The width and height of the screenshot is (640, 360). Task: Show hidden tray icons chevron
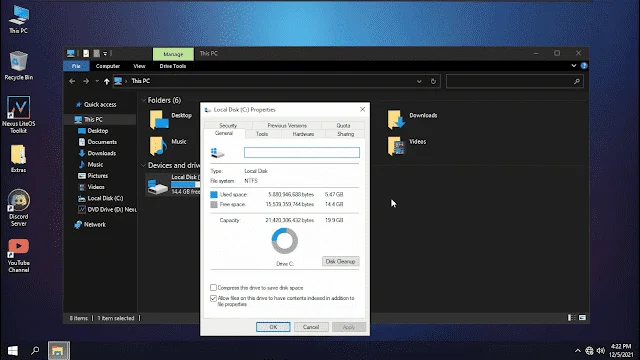(578, 351)
